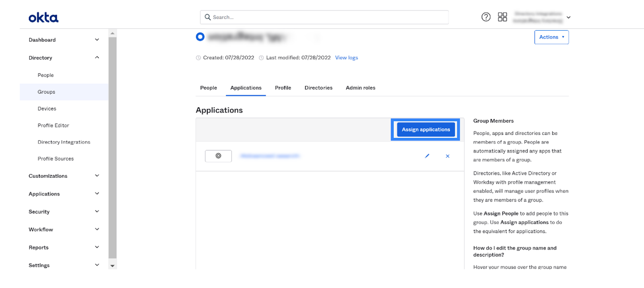Click the blue group circle icon

coord(200,37)
